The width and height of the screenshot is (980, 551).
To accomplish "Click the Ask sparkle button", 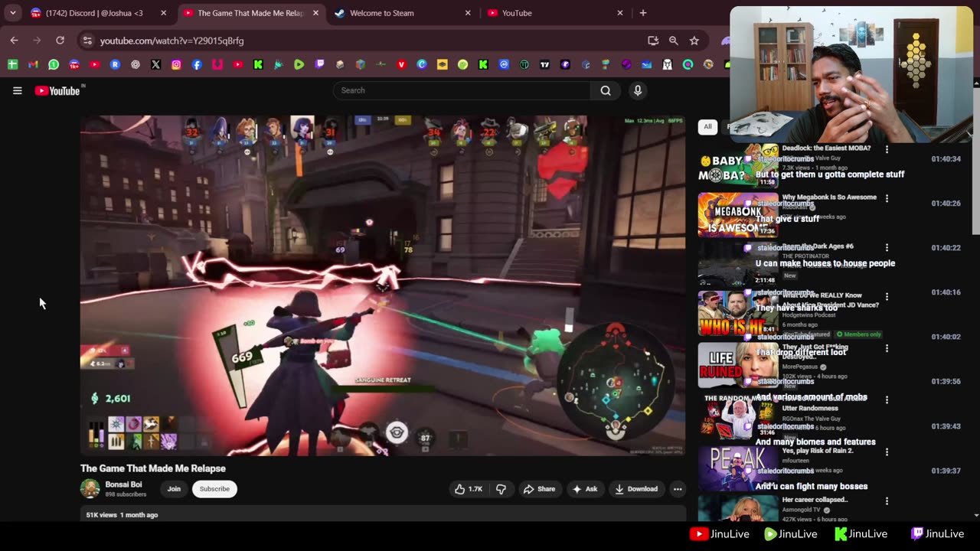I will [x=584, y=489].
